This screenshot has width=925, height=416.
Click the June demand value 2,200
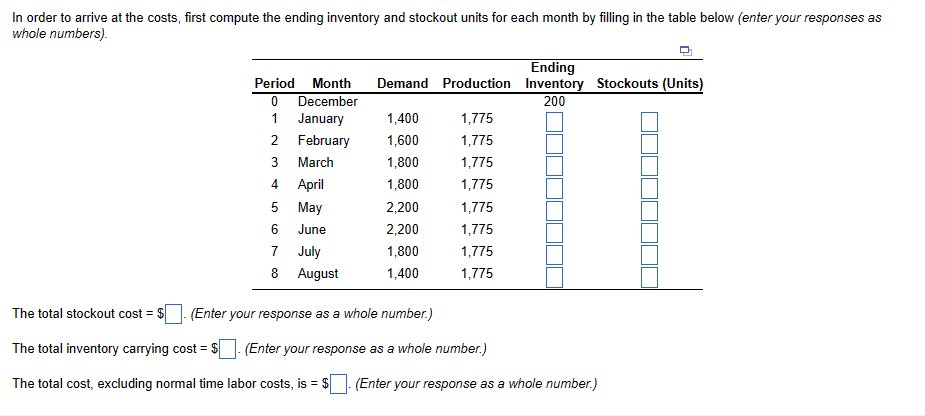402,230
